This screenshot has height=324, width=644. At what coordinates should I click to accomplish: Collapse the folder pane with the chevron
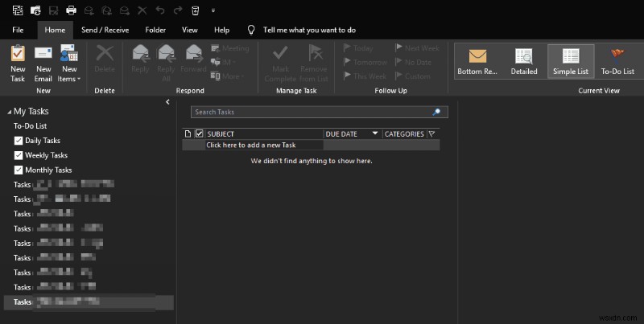(x=167, y=102)
